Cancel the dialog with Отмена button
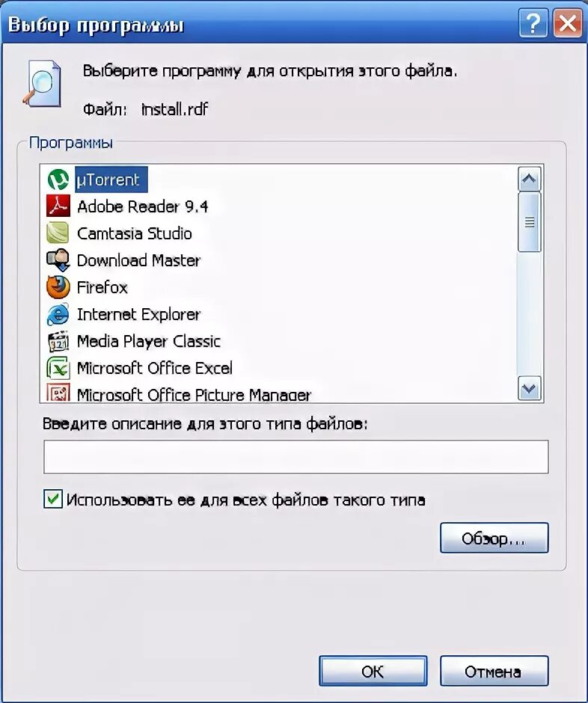Viewport: 588px width, 703px height. pos(494,671)
